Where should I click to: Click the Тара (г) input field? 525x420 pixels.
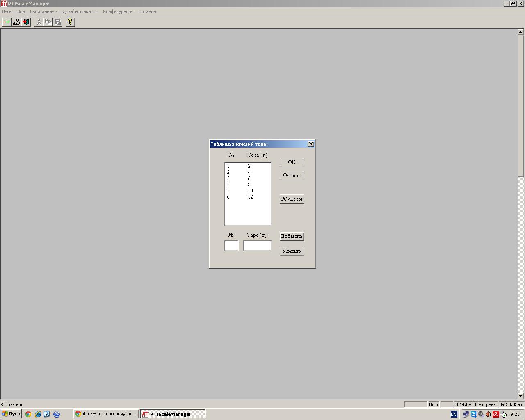pyautogui.click(x=257, y=246)
